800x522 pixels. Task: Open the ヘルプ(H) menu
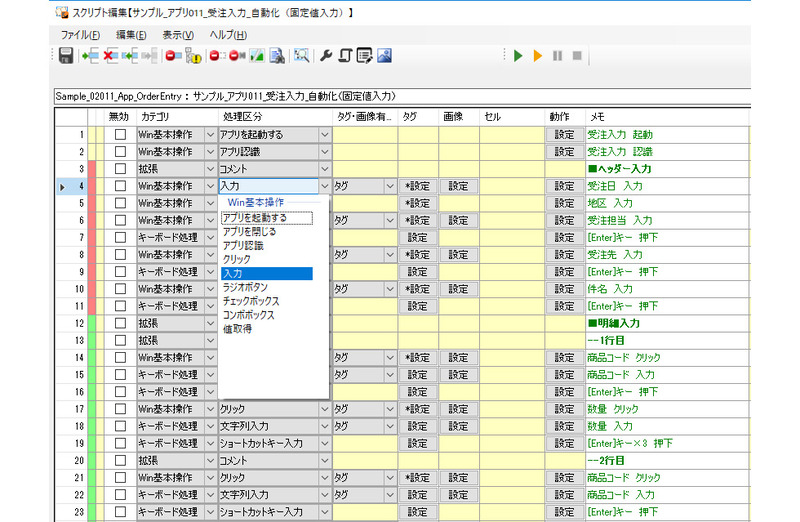[228, 35]
